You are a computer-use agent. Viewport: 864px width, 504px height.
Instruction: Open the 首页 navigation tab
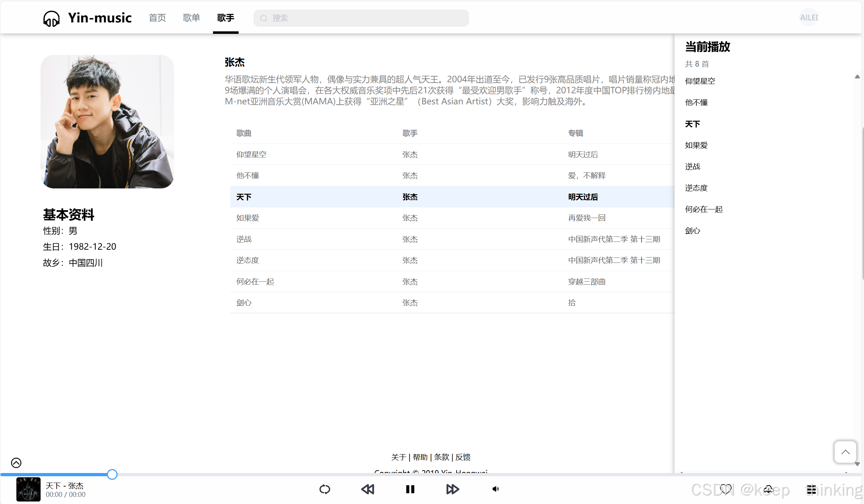[x=157, y=18]
